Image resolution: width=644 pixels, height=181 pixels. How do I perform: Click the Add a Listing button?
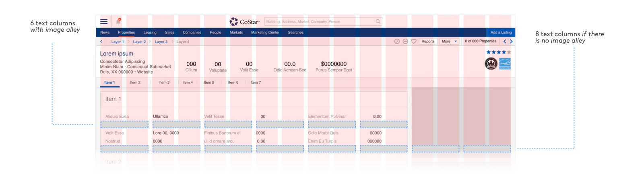click(501, 33)
